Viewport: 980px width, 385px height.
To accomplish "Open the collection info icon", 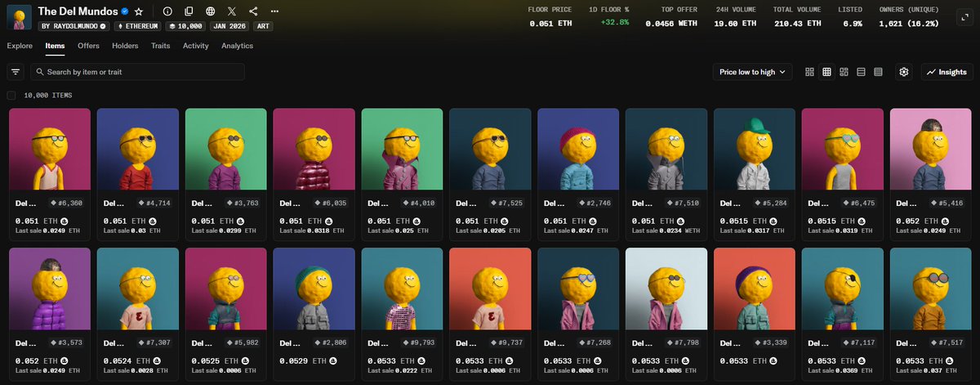I will coord(167,12).
